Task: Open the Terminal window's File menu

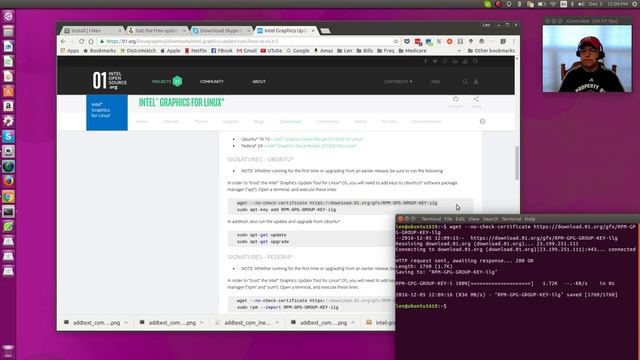Action: point(448,219)
